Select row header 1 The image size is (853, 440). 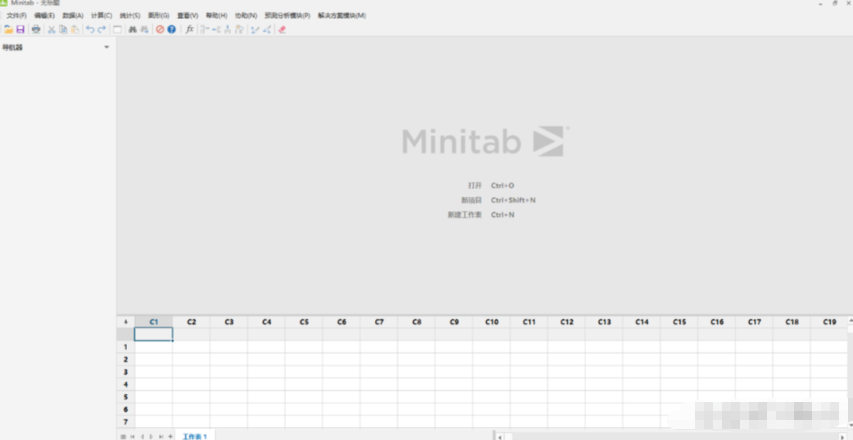click(x=126, y=347)
